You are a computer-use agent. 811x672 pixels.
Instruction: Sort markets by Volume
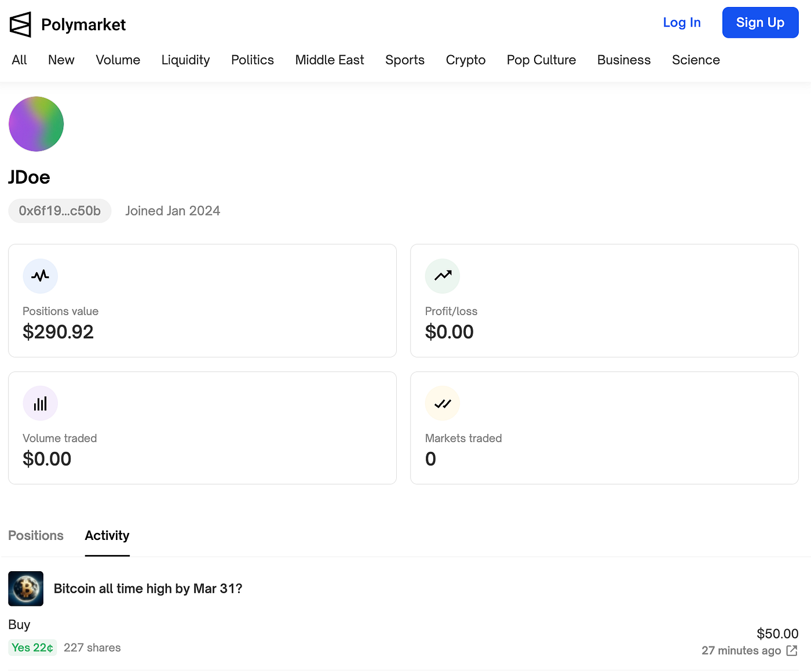(x=118, y=60)
